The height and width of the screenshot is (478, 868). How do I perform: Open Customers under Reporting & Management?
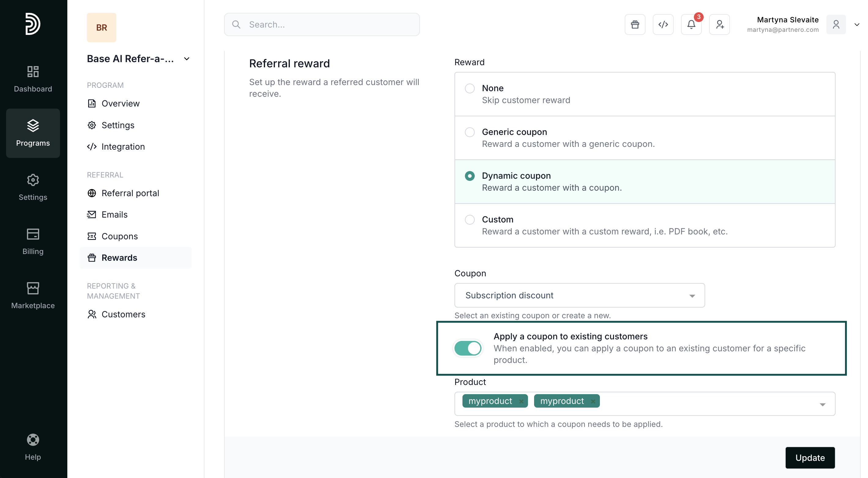(123, 314)
